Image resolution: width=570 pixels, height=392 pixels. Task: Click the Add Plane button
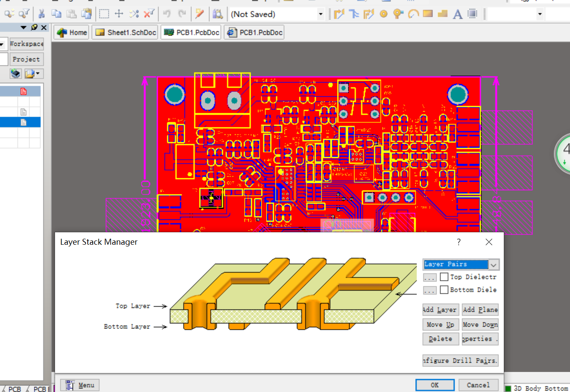480,310
